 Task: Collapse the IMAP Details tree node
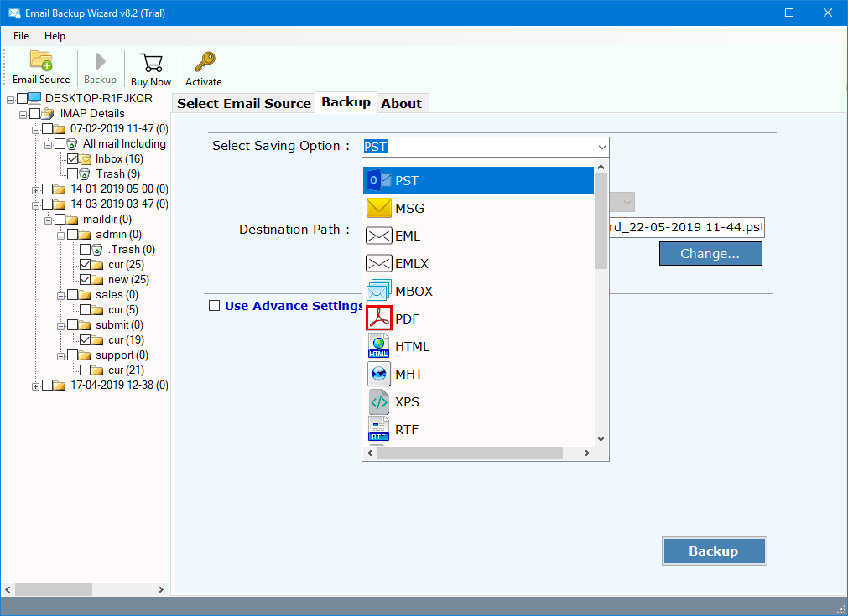pos(23,115)
